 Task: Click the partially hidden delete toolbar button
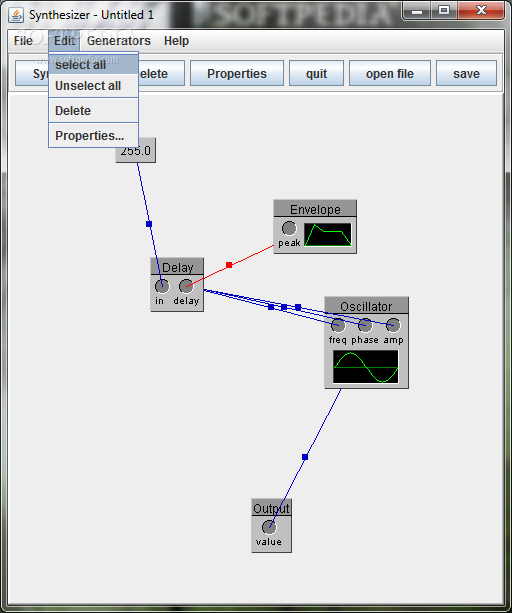point(161,73)
